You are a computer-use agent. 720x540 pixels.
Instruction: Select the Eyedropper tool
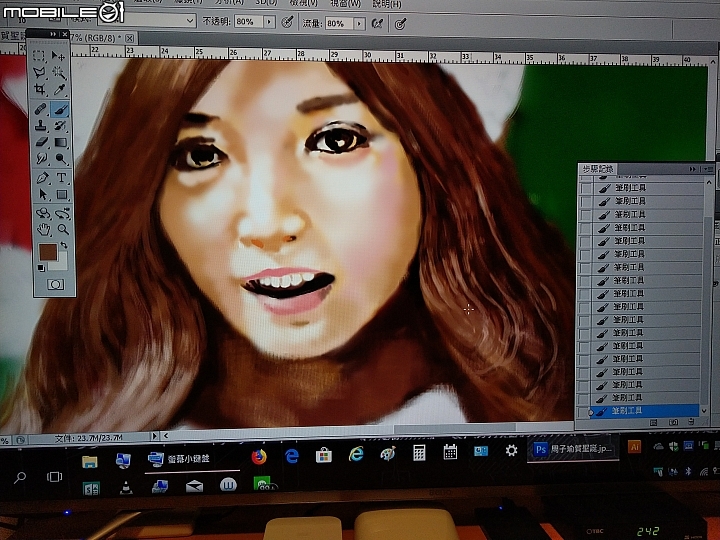(59, 90)
